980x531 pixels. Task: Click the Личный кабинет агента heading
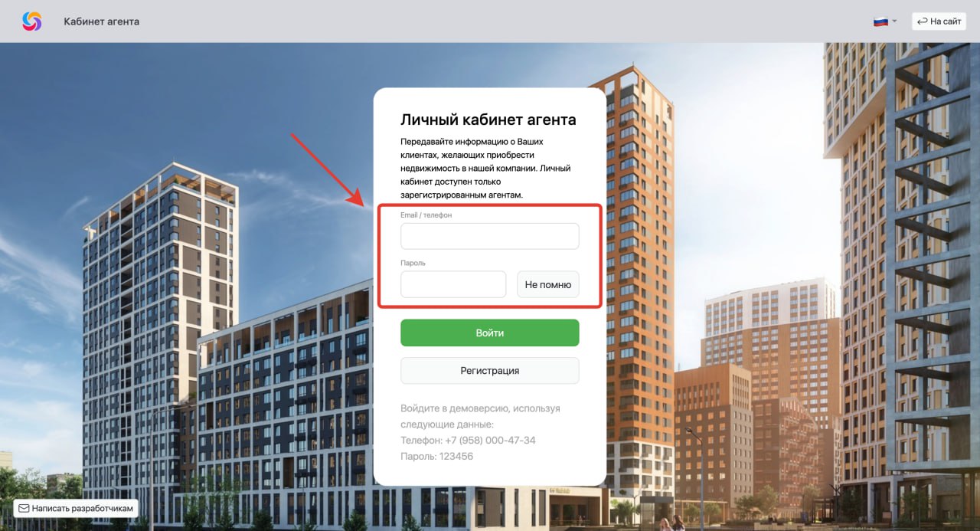point(488,120)
